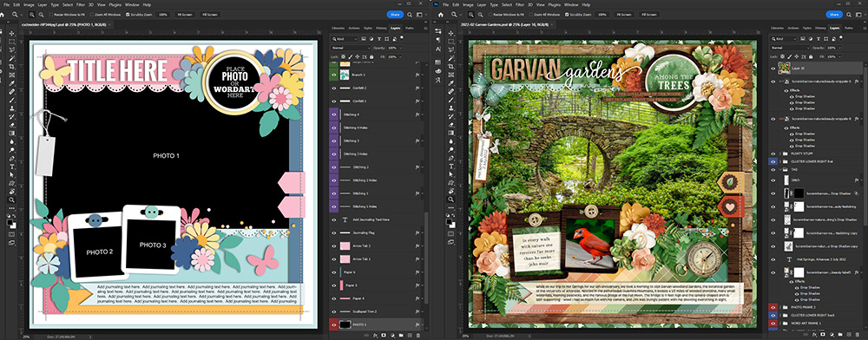
Task: Switch to the Paths tab in right window
Action: click(x=849, y=29)
